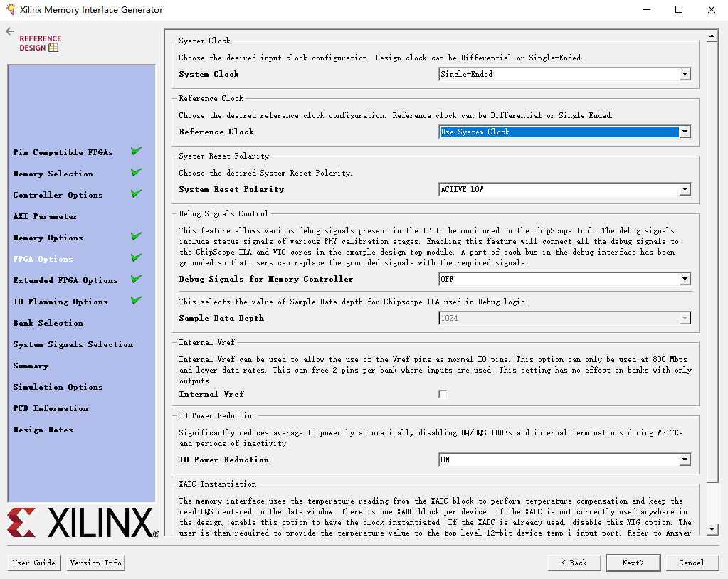Go to Memory Options step

(48, 238)
